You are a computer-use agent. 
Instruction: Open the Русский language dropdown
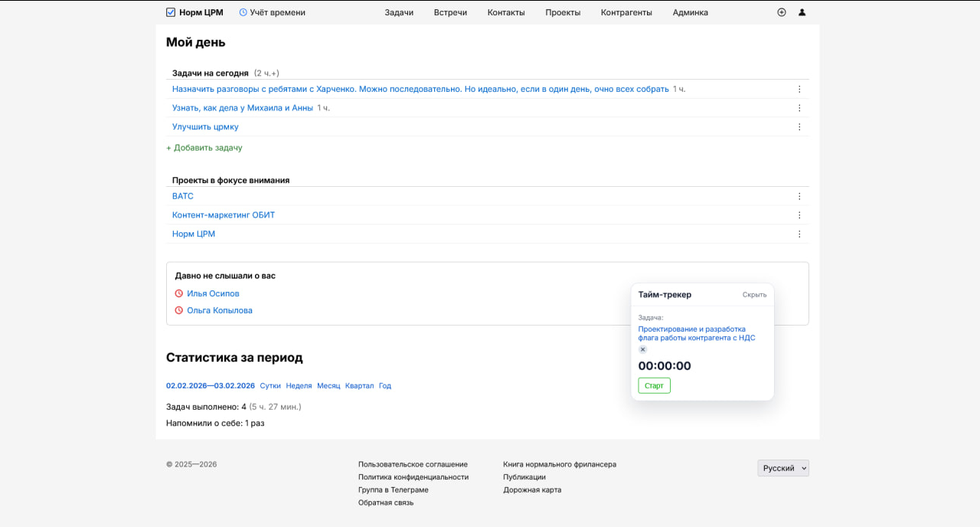(x=783, y=468)
